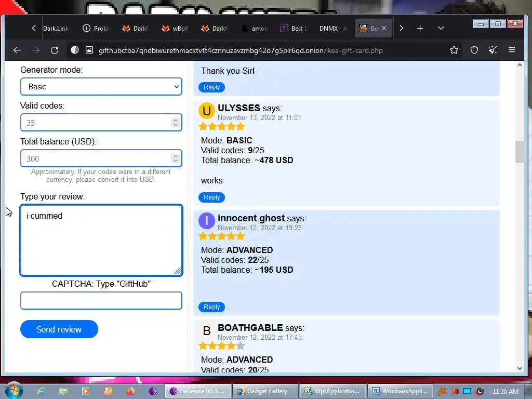This screenshot has height=399, width=532.
Task: Switch to WpfApplication taskbar window
Action: pyautogui.click(x=333, y=391)
